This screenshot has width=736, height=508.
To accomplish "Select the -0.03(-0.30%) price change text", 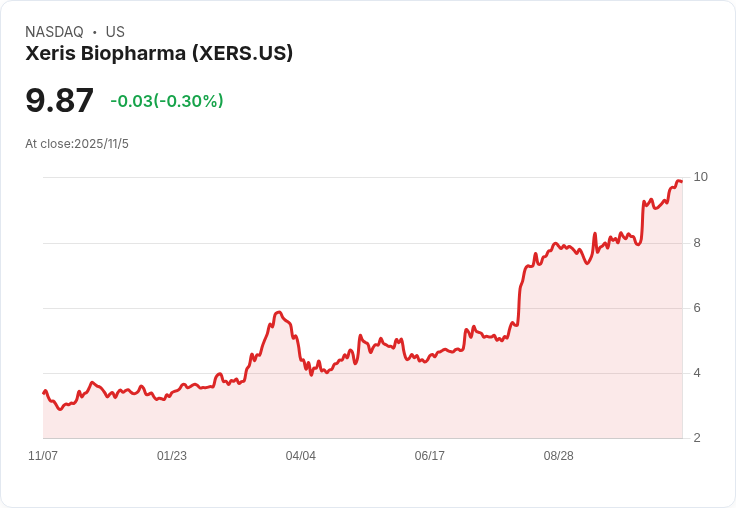I will [x=167, y=101].
